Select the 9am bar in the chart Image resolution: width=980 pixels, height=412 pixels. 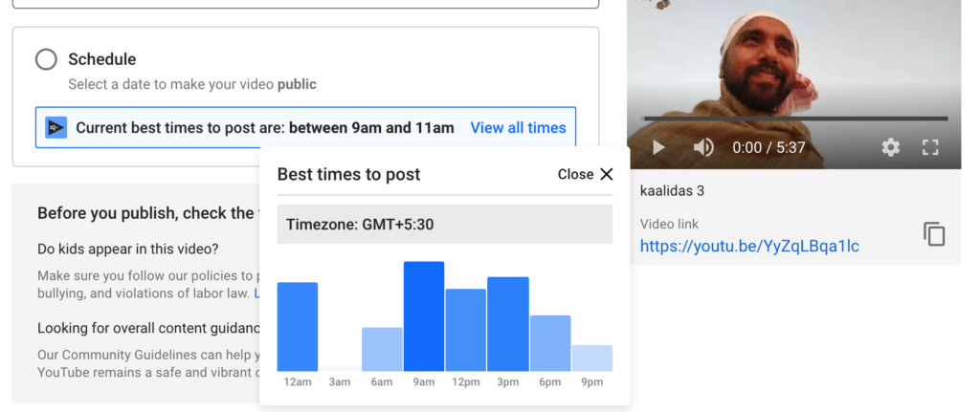[x=424, y=316]
